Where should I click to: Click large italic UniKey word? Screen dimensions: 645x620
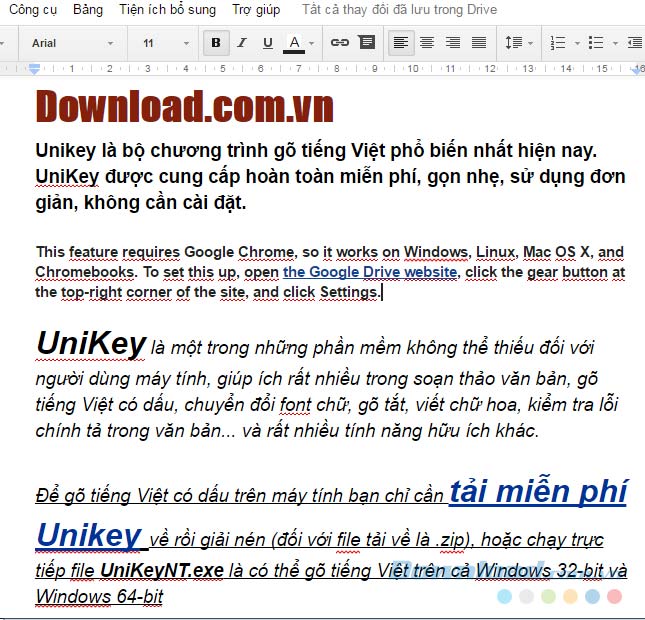click(91, 344)
